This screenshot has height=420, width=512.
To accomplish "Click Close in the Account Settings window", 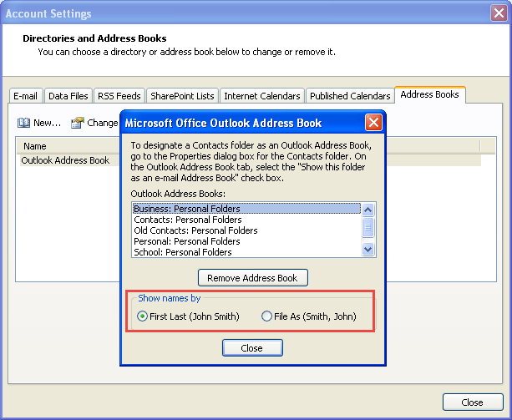I will [x=473, y=402].
